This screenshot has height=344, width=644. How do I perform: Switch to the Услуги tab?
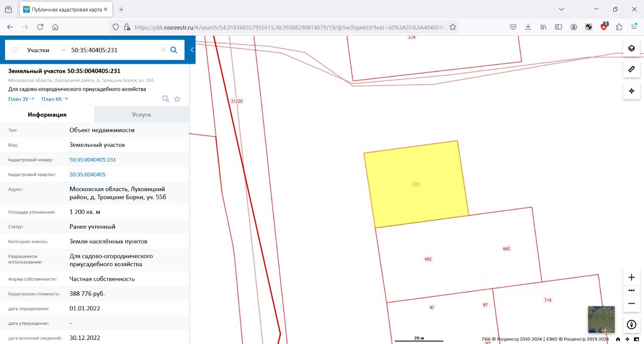[141, 115]
